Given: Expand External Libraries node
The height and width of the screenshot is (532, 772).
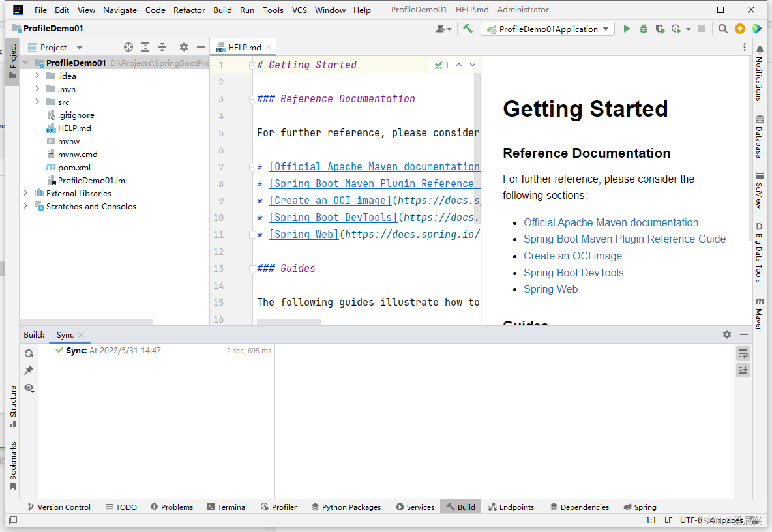Looking at the screenshot, I should pos(25,193).
